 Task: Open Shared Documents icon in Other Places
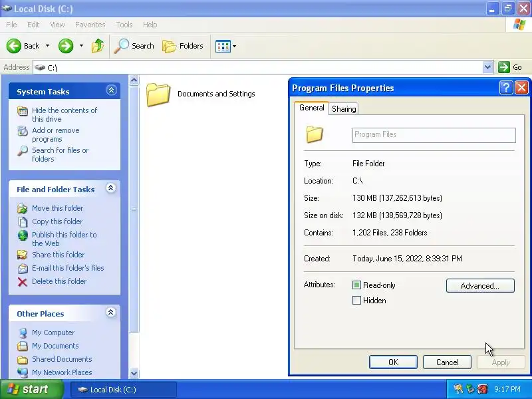23,359
